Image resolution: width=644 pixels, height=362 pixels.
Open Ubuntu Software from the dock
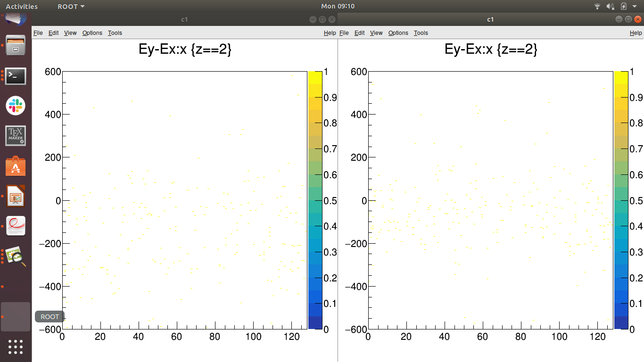pos(16,166)
